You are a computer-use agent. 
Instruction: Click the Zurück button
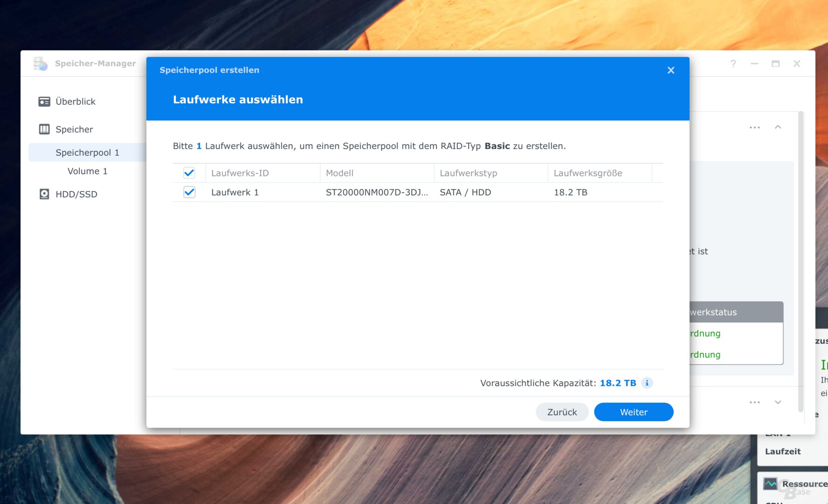click(562, 412)
